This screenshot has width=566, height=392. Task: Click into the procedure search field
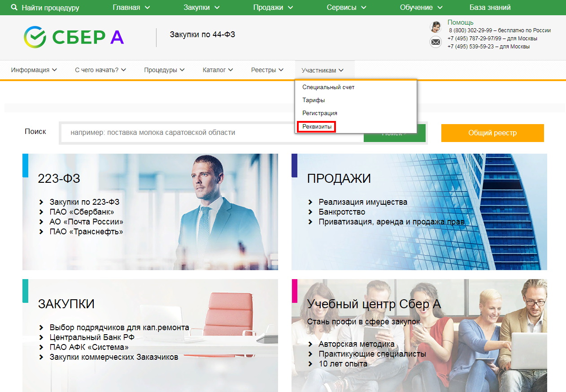pyautogui.click(x=212, y=133)
